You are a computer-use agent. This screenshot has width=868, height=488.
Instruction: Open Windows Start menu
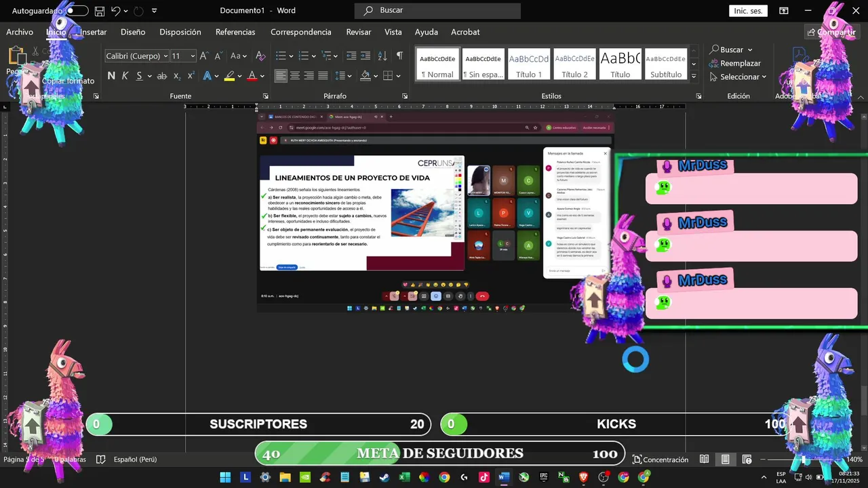(x=225, y=477)
